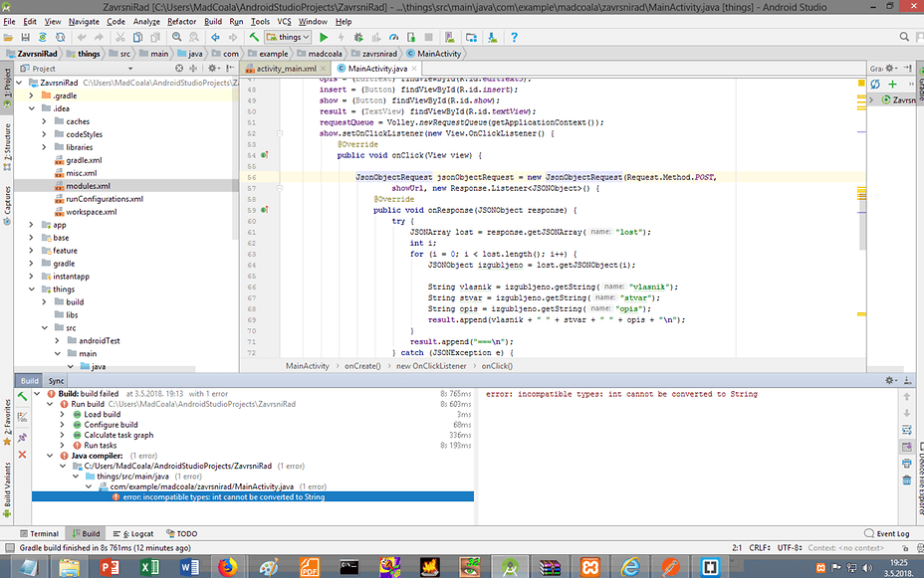Open Project Structure icon in toolbar
The height and width of the screenshot is (578, 924).
471,37
